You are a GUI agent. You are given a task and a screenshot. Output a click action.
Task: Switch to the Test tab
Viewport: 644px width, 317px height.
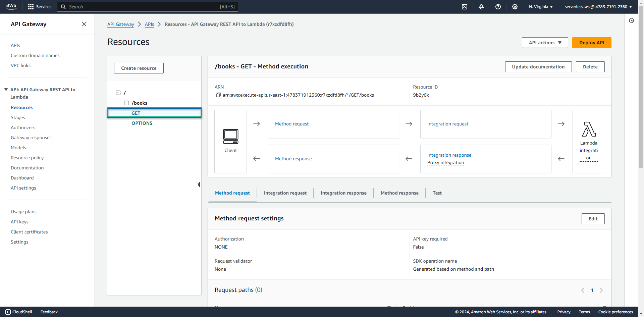[437, 193]
